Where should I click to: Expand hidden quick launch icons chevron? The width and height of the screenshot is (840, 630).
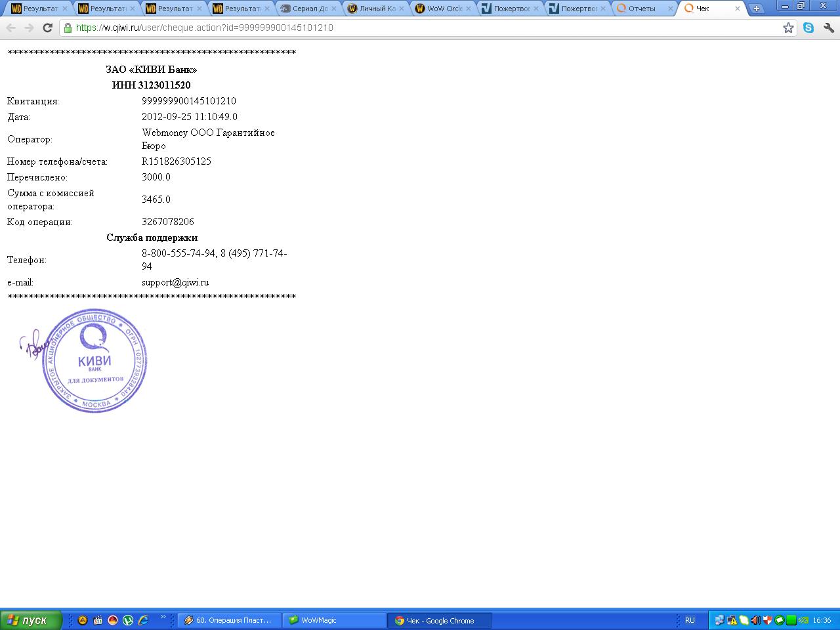(163, 616)
